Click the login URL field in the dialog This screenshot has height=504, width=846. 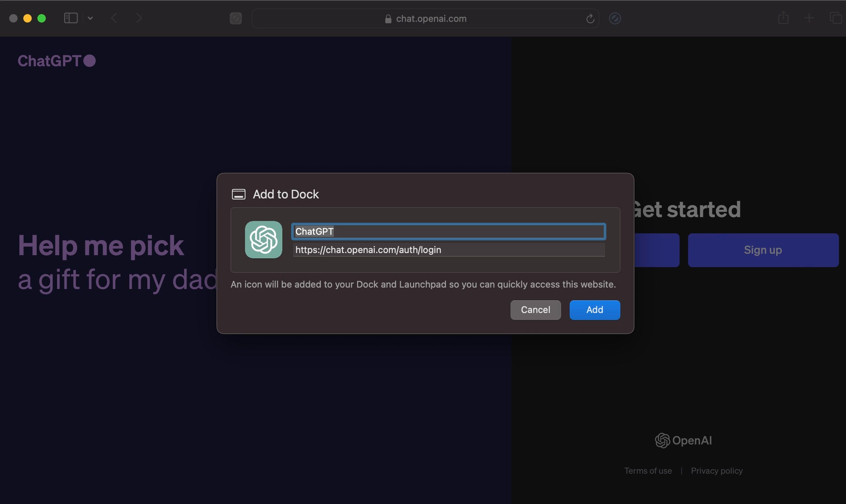coord(448,250)
